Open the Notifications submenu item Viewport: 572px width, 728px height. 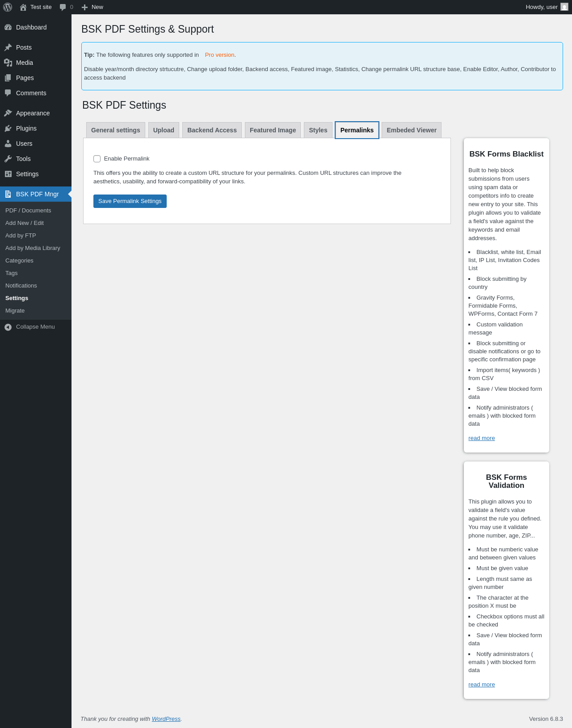[x=21, y=286]
